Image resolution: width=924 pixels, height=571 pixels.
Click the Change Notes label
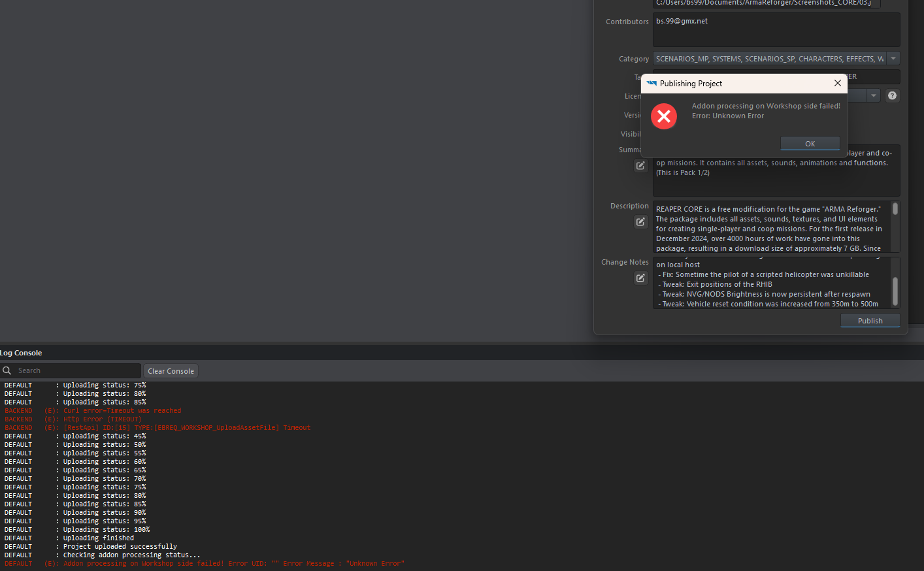625,262
